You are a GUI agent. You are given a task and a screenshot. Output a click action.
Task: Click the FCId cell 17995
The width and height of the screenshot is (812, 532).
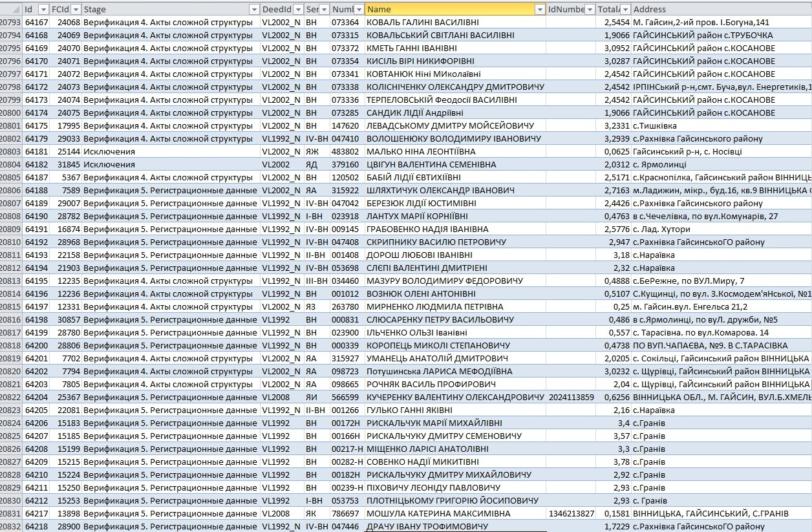66,126
